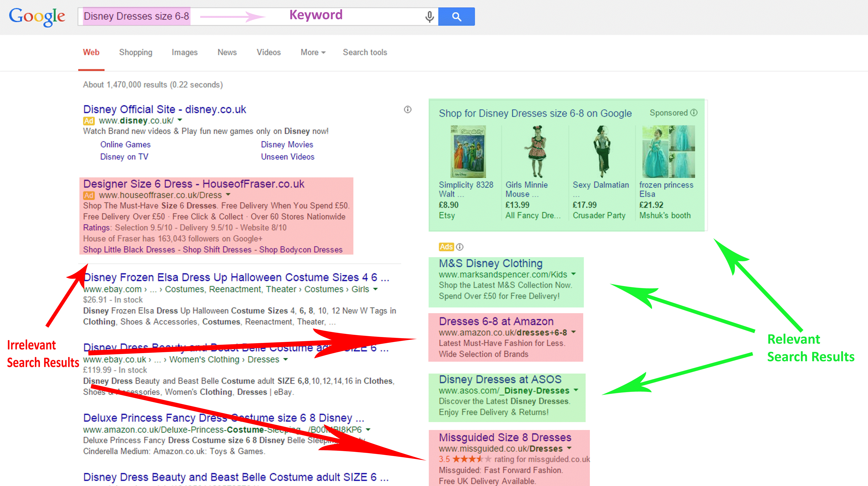868x486 pixels.
Task: Switch to the Web tab
Action: [x=91, y=52]
